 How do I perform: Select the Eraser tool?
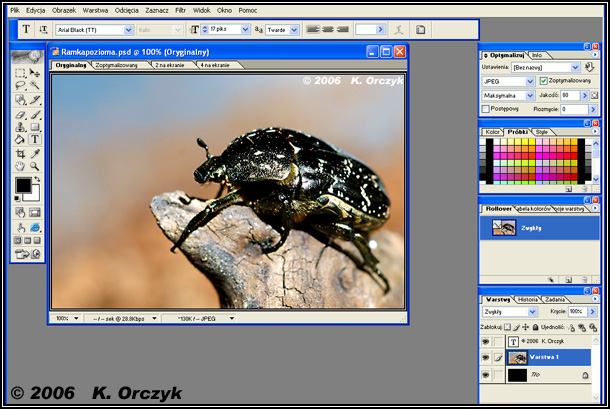point(21,114)
